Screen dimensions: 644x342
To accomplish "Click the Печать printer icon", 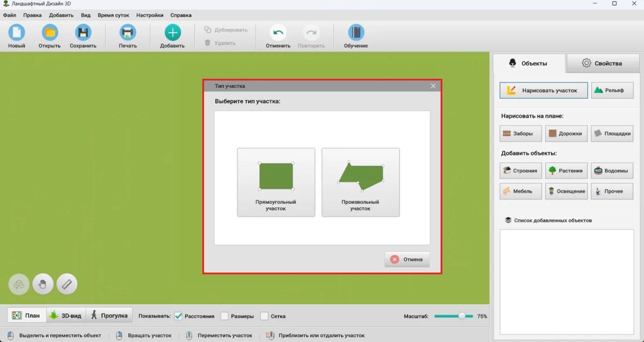I will tap(128, 33).
